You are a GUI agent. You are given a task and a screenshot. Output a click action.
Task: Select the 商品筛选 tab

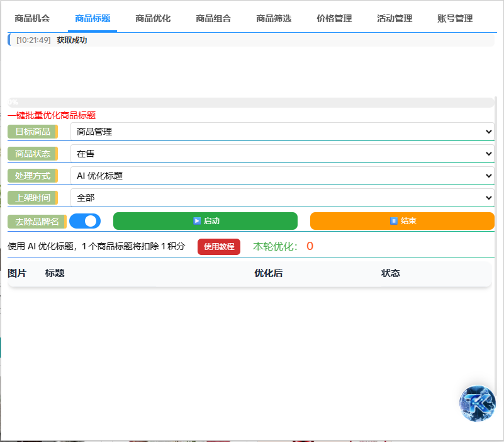274,19
